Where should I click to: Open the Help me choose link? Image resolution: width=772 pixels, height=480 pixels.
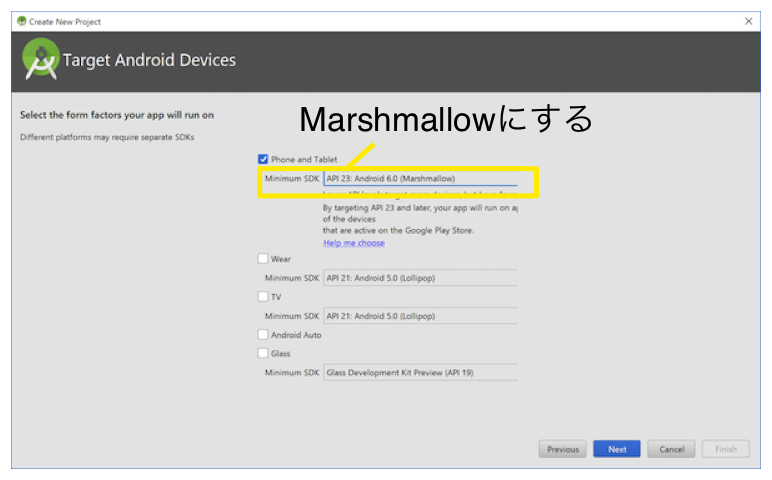click(354, 243)
